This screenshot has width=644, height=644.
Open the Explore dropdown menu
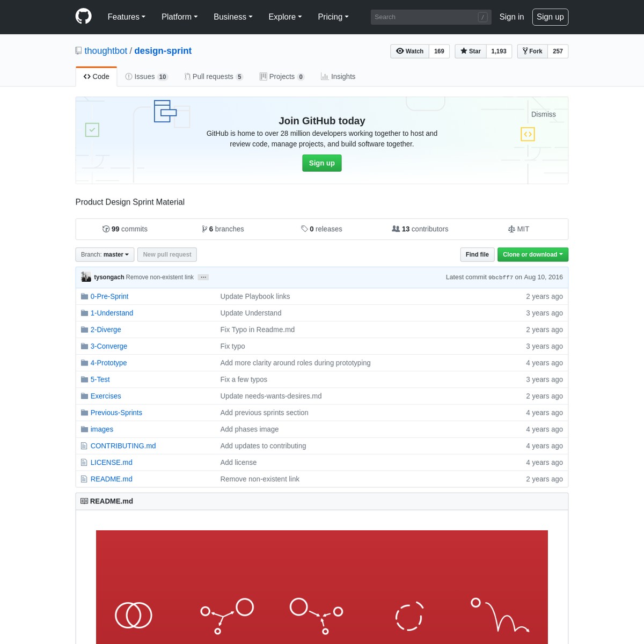285,17
